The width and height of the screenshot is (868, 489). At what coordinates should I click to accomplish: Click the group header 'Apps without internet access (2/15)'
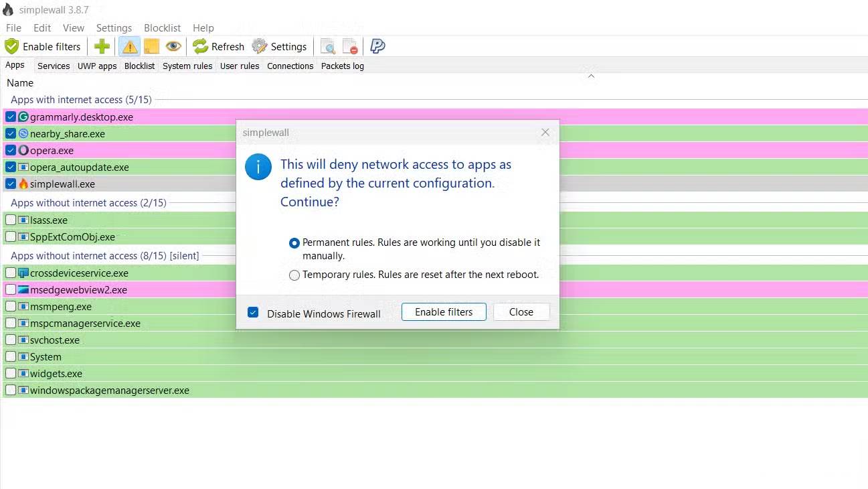(x=88, y=203)
